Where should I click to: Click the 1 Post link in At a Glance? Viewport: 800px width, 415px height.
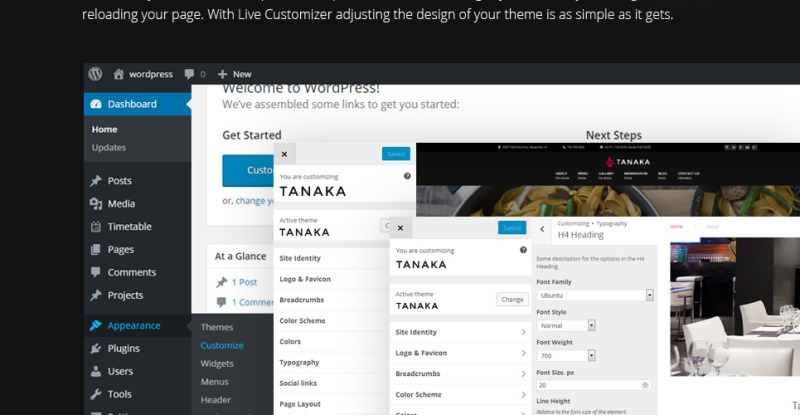[244, 282]
